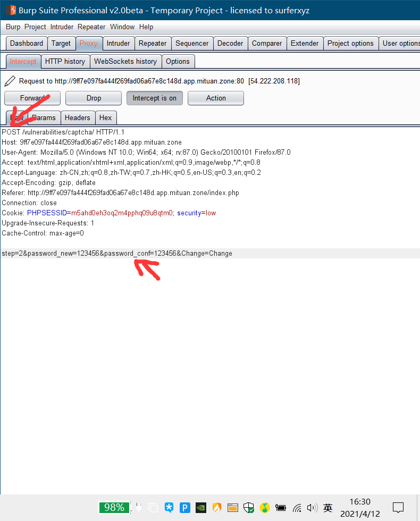This screenshot has width=420, height=521.
Task: Click the Accept-Language header line
Action: point(131,172)
